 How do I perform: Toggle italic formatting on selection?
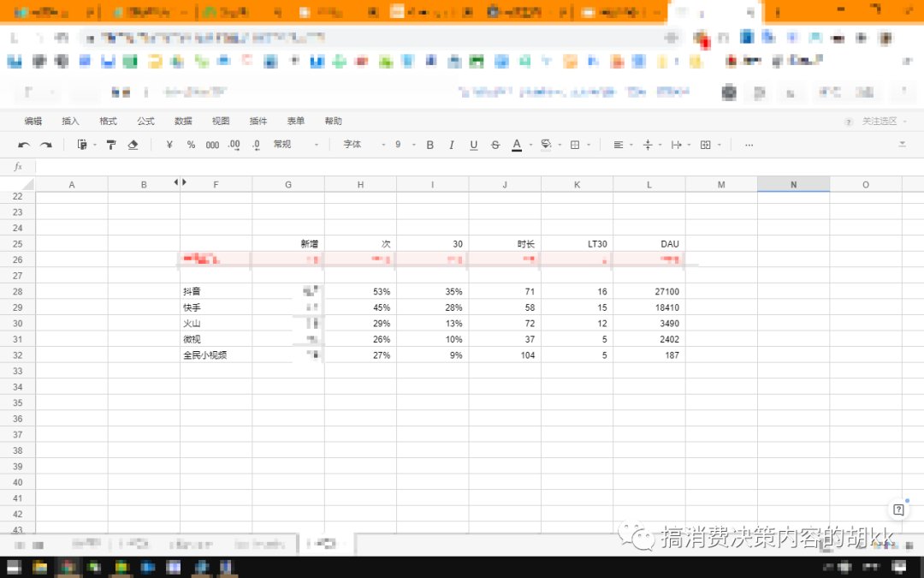click(450, 145)
